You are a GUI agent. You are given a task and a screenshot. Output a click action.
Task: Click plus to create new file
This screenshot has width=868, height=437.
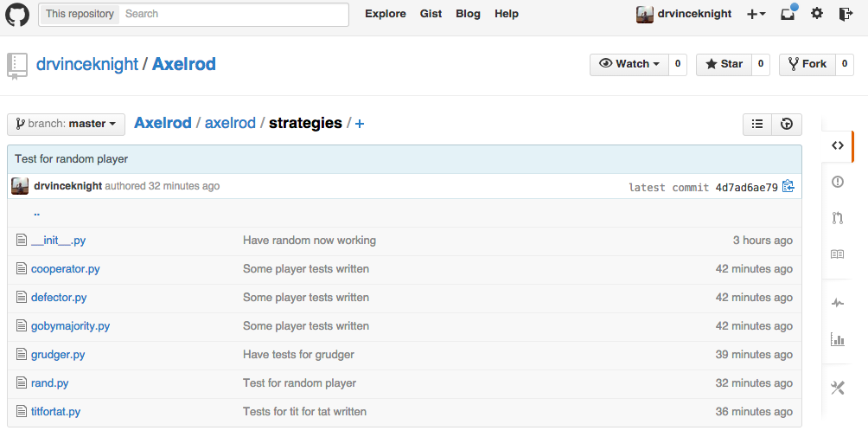(x=360, y=124)
